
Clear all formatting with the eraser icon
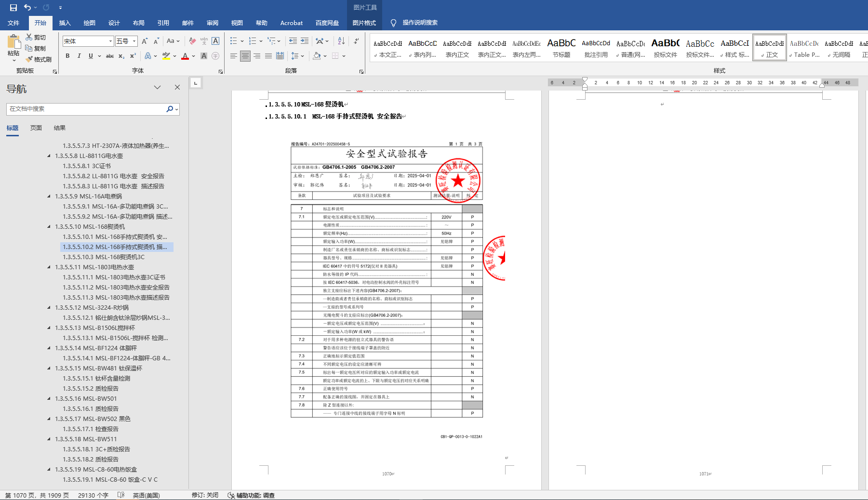192,41
